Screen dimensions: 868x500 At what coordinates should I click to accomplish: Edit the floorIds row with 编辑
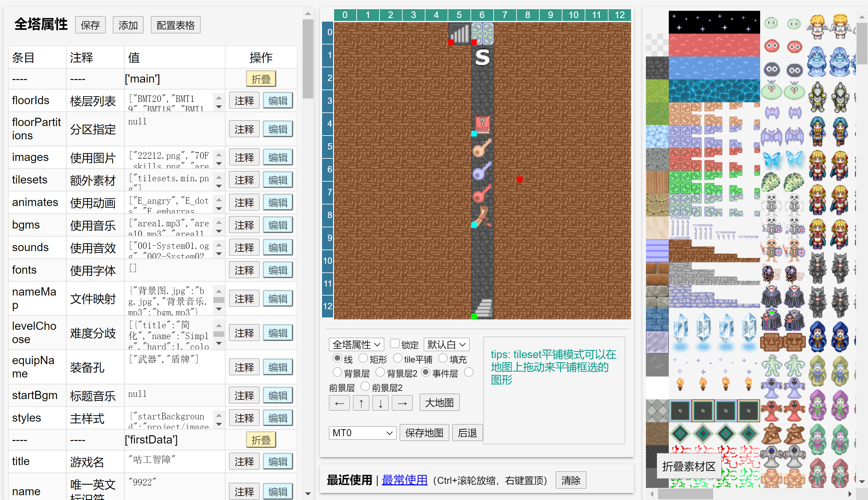(x=278, y=101)
